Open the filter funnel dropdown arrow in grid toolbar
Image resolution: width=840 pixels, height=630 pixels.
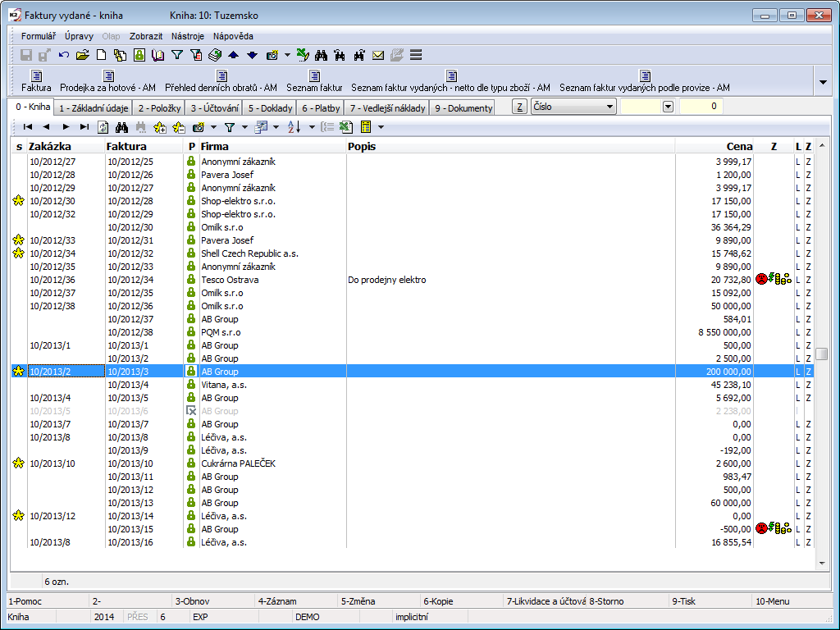[x=244, y=127]
